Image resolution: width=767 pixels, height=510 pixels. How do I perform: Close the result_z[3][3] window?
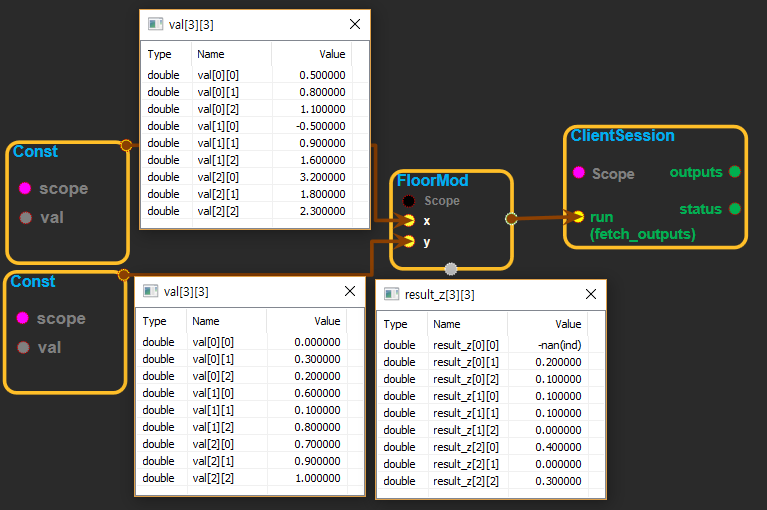[591, 294]
